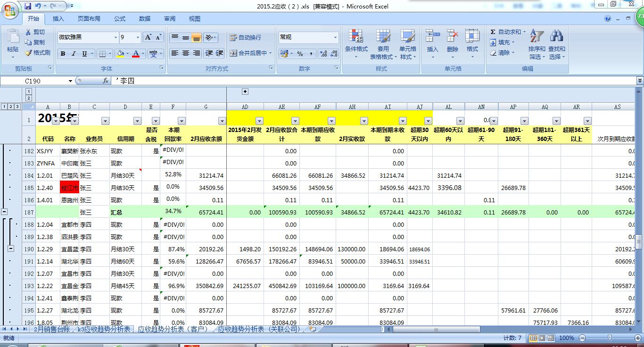Open filter dropdown for column F 本期回款率
Image resolution: width=644 pixels, height=347 pixels.
(182, 121)
